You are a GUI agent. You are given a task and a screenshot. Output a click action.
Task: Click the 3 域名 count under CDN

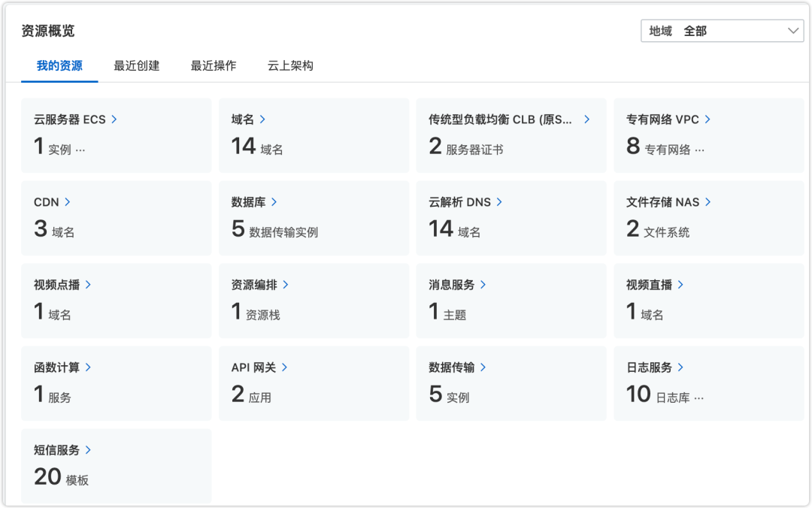point(54,229)
